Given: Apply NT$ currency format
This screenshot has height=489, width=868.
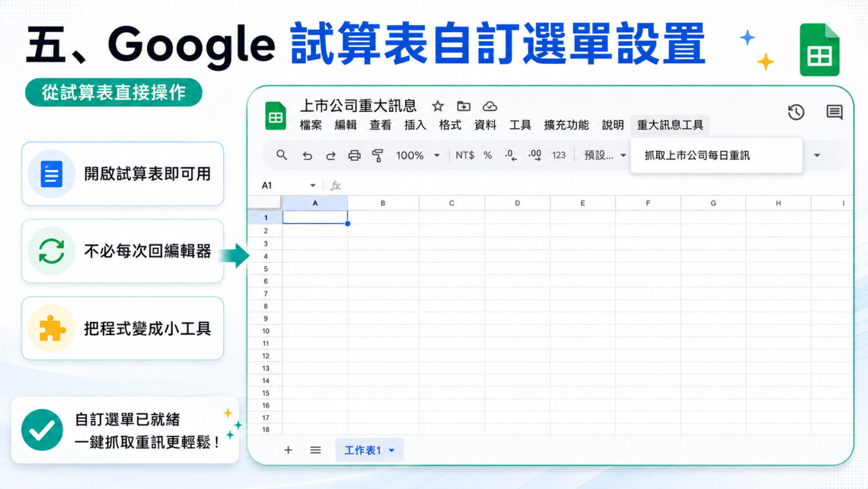Looking at the screenshot, I should (464, 155).
